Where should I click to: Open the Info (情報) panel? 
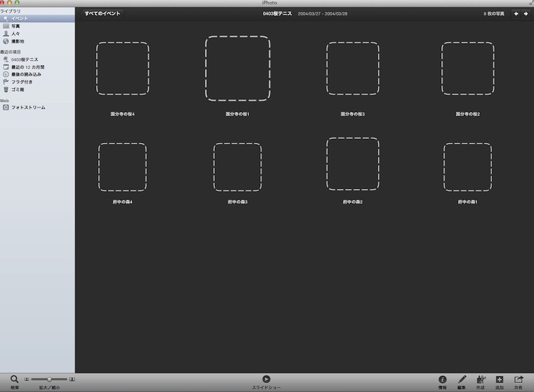coord(443,379)
